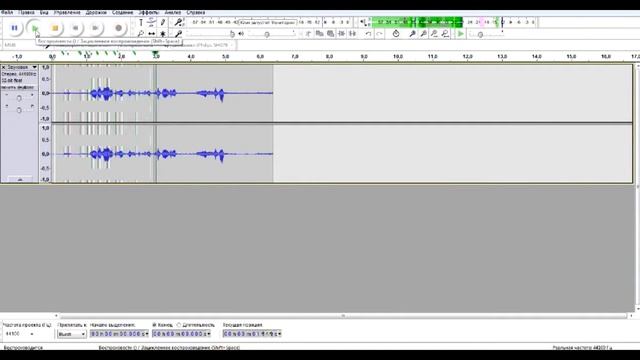640x360 pixels.
Task: Click the Play-at-speed green arrow
Action: (x=460, y=34)
